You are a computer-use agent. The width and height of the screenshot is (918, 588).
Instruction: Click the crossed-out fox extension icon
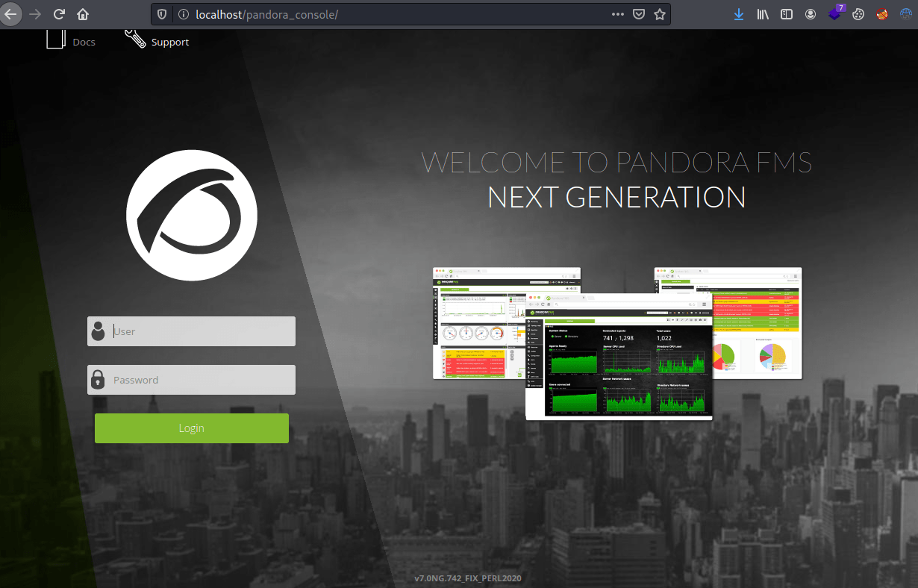[x=882, y=14]
